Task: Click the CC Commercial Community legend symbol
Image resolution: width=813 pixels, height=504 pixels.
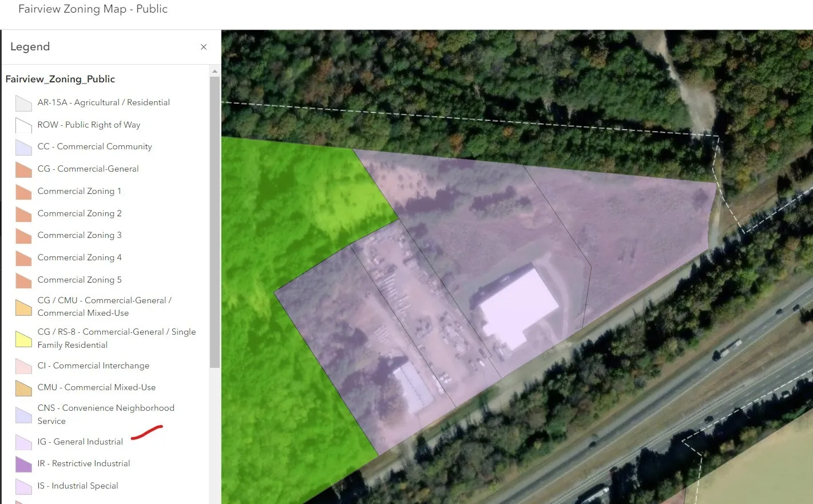Action: point(23,148)
